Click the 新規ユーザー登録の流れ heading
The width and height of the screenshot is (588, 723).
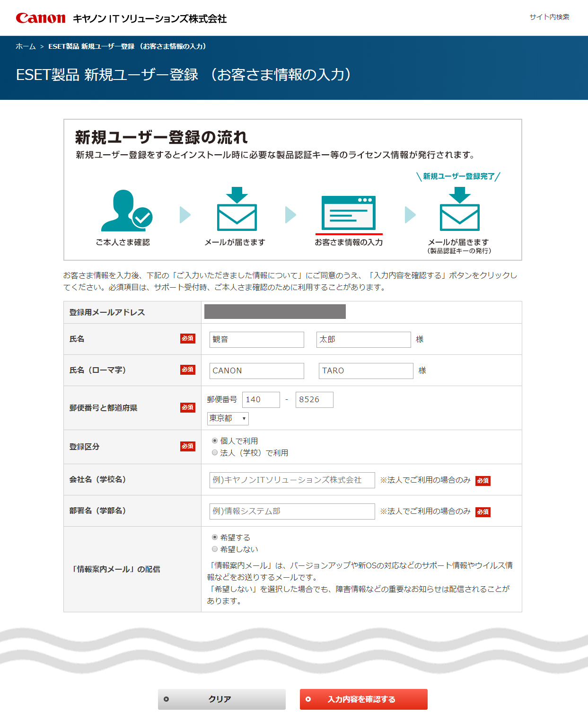161,137
